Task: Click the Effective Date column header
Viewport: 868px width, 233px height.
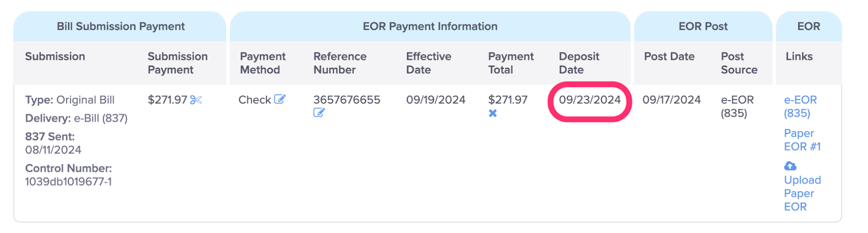Action: (x=429, y=63)
